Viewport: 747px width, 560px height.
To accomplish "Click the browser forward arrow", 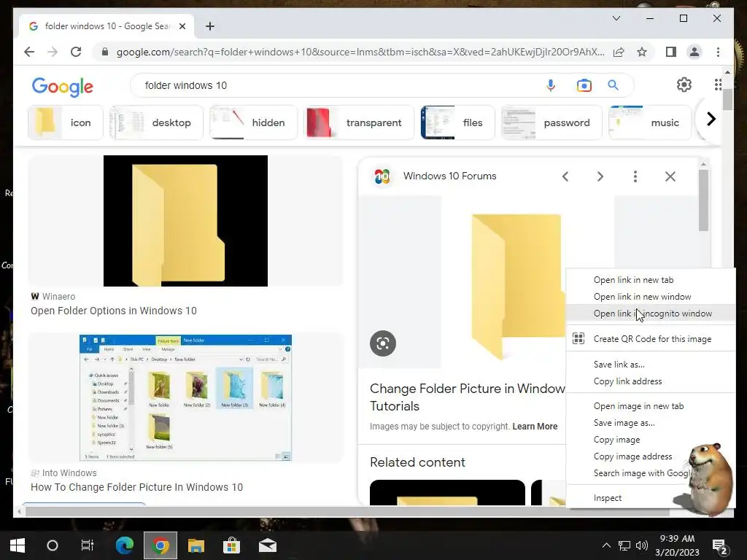I will point(53,52).
